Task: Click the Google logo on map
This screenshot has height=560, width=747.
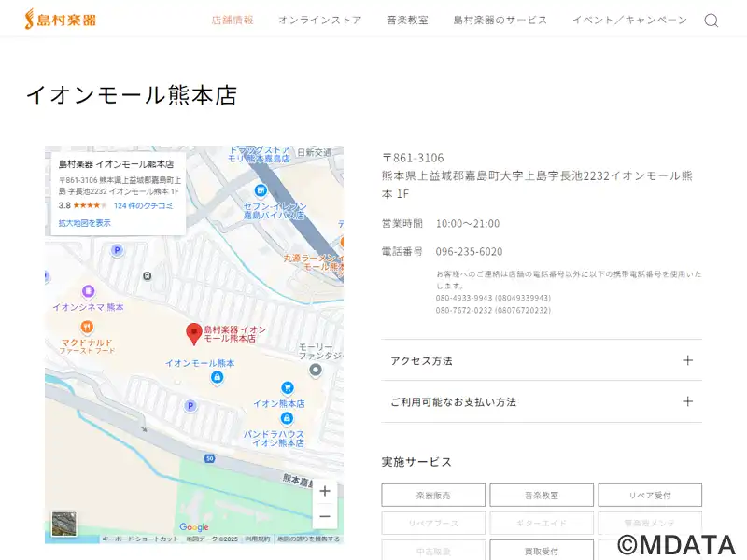Action: click(194, 527)
